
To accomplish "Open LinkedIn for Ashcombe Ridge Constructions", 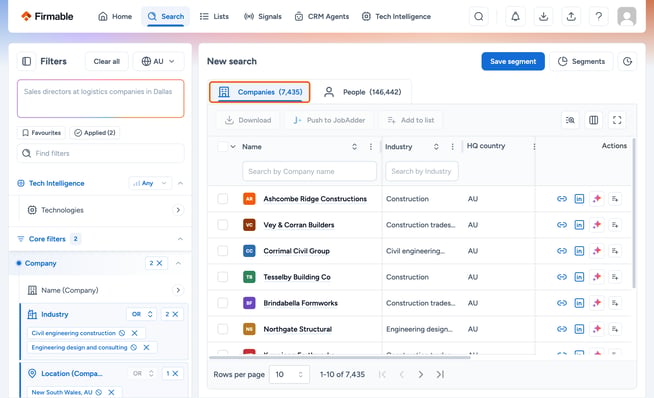I will [579, 199].
